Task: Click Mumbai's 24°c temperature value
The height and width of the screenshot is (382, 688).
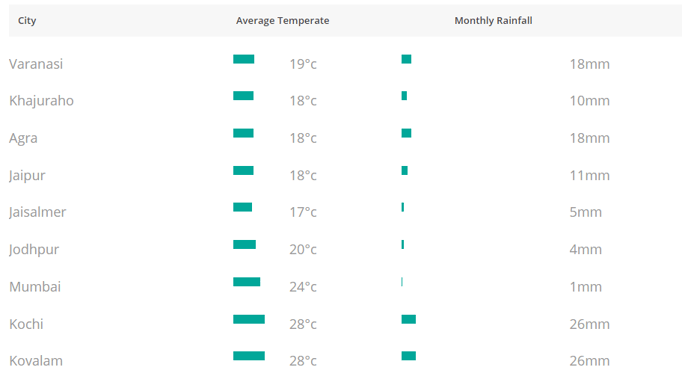Action: (x=303, y=287)
